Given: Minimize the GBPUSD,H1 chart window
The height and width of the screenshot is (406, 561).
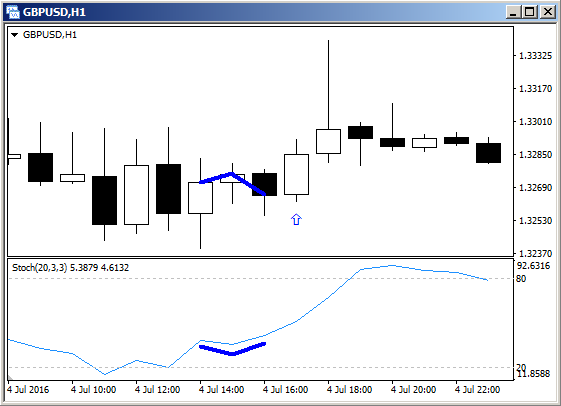Looking at the screenshot, I should (x=514, y=13).
